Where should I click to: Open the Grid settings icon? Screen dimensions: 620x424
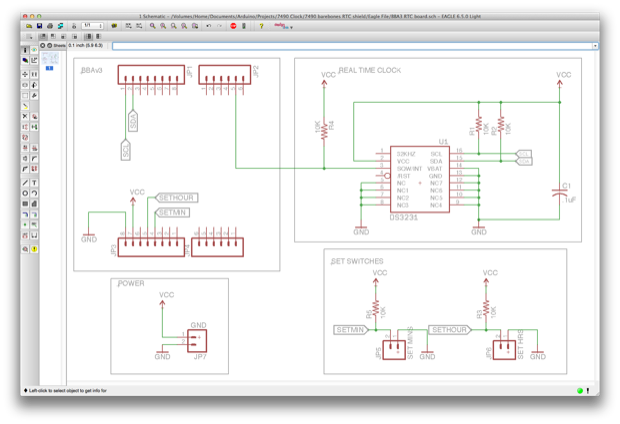pos(29,36)
